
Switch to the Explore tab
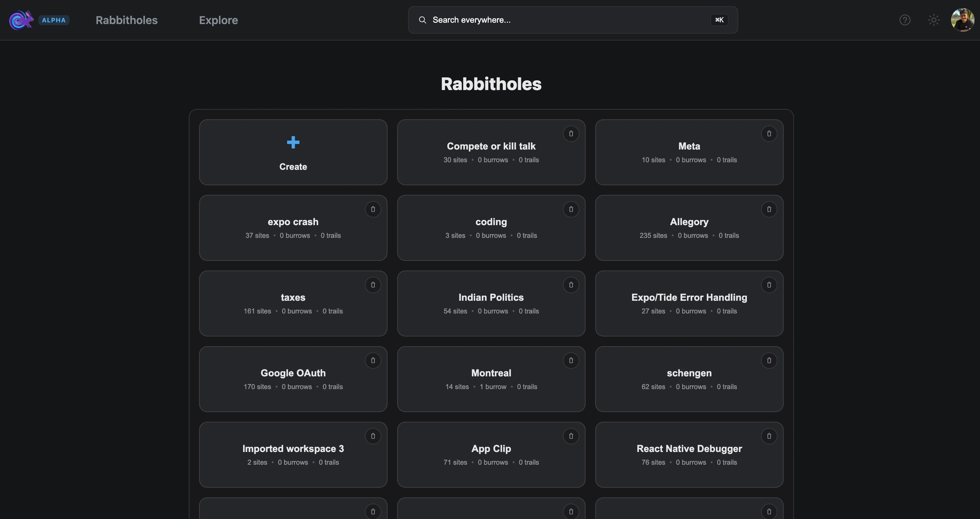coord(218,20)
